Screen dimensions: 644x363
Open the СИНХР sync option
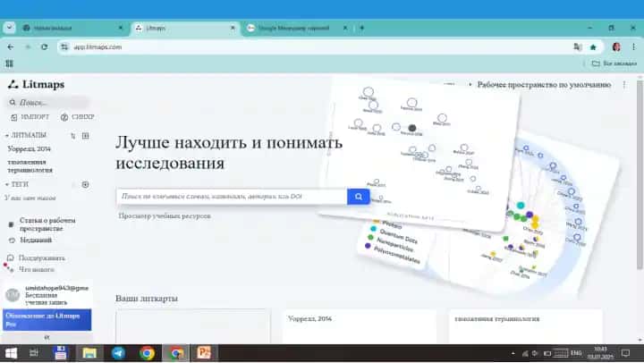tap(78, 117)
